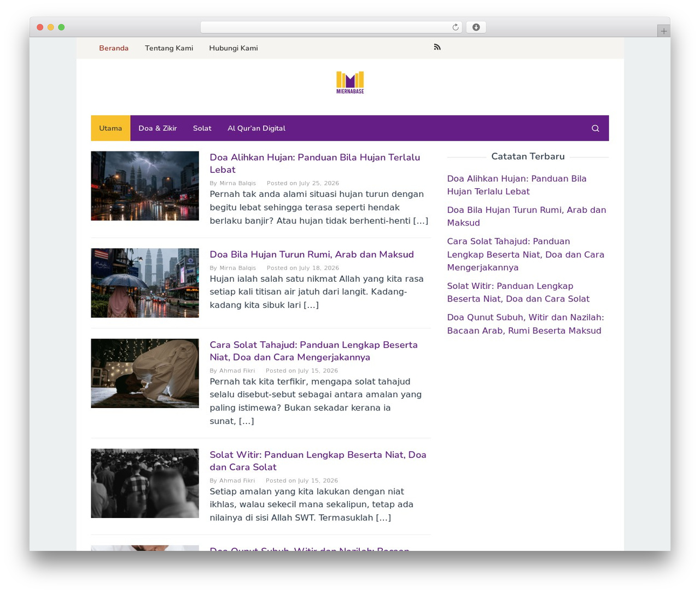The height and width of the screenshot is (593, 700).
Task: Click thumbnail of woman with umbrella
Action: click(145, 283)
